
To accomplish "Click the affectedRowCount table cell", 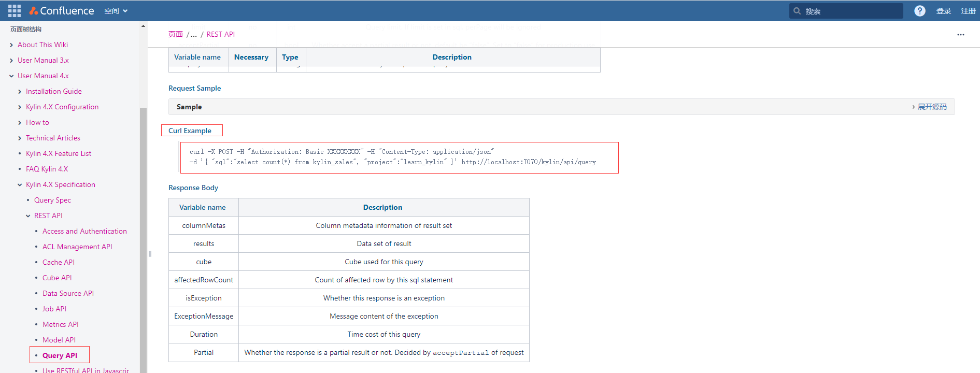I will coord(204,280).
